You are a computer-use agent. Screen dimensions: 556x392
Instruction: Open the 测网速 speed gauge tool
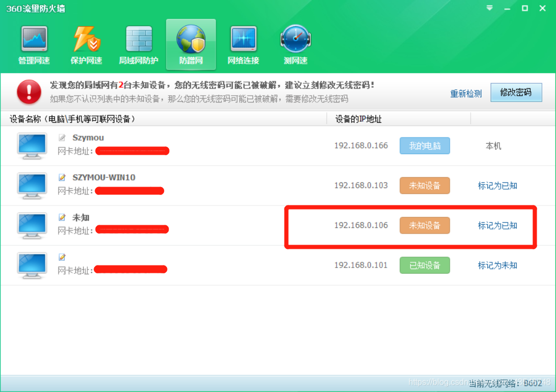tap(296, 44)
